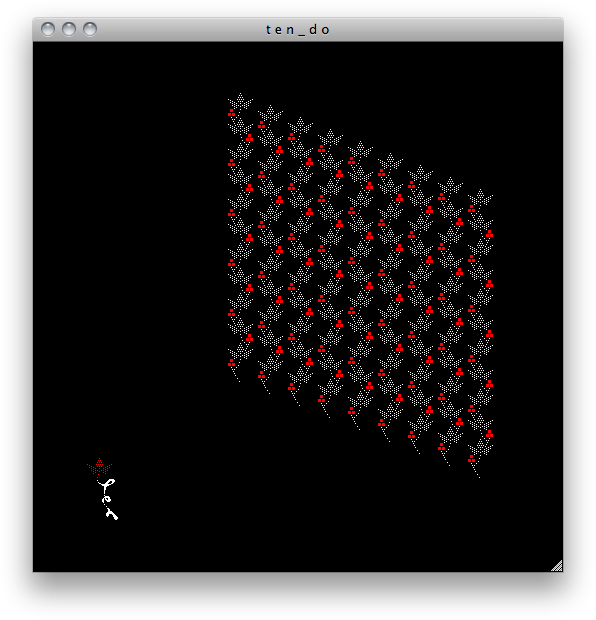Viewport: 596px width, 620px height.
Task: Click the top leaf of the second column
Action: (270, 113)
